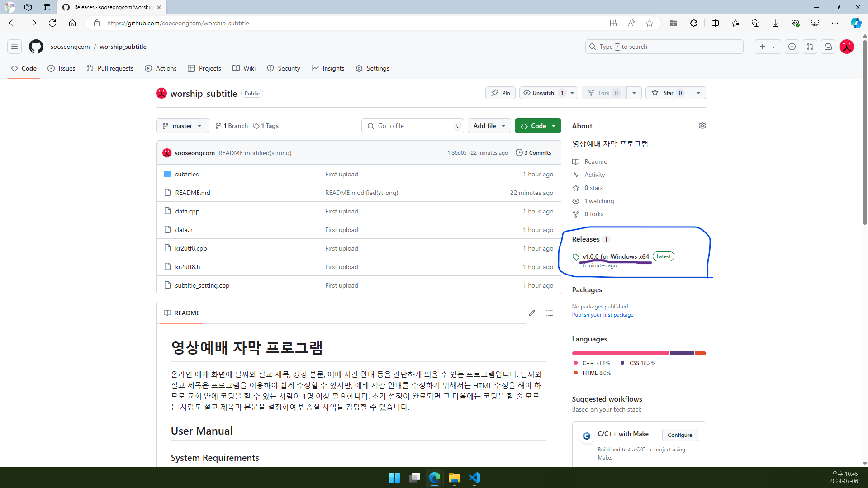The width and height of the screenshot is (868, 488).
Task: Open the Add file dropdown
Action: (x=489, y=126)
